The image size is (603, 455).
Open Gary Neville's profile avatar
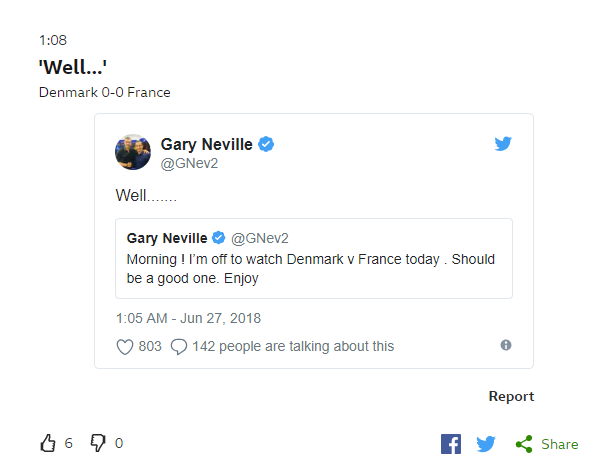(133, 152)
